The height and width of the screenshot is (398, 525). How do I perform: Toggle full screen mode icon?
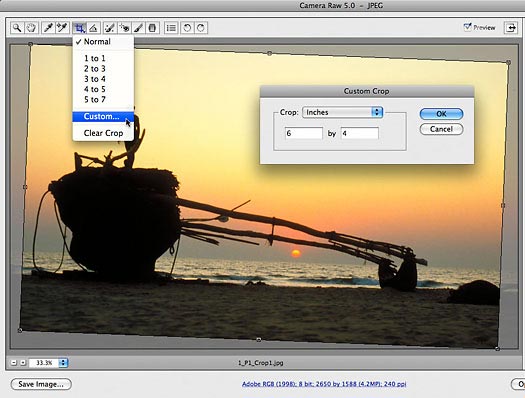coord(511,28)
